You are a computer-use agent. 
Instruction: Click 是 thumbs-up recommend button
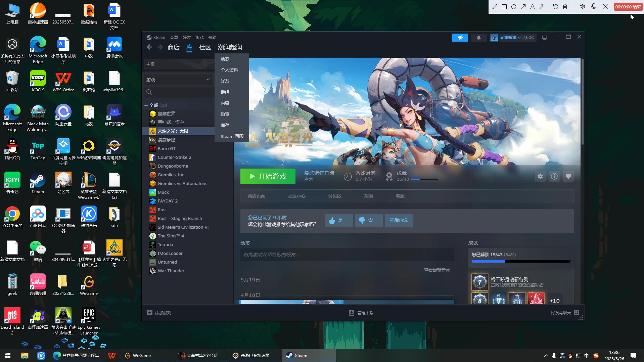(339, 220)
